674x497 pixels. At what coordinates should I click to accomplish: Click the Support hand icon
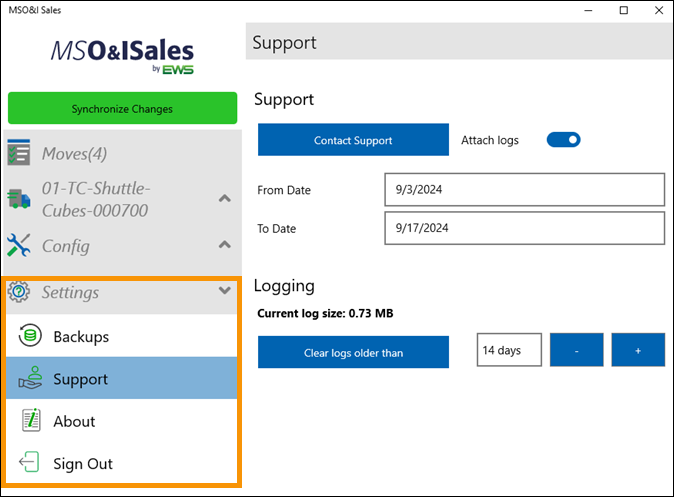30,378
